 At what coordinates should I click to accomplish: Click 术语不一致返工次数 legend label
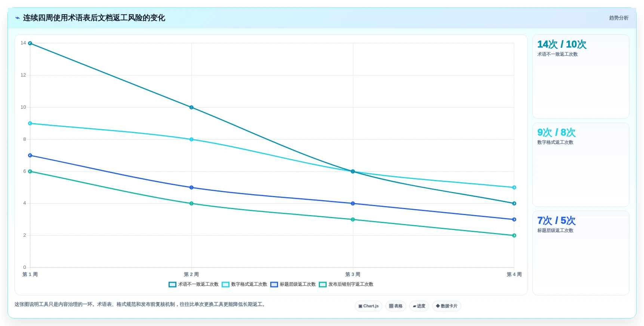pos(198,285)
